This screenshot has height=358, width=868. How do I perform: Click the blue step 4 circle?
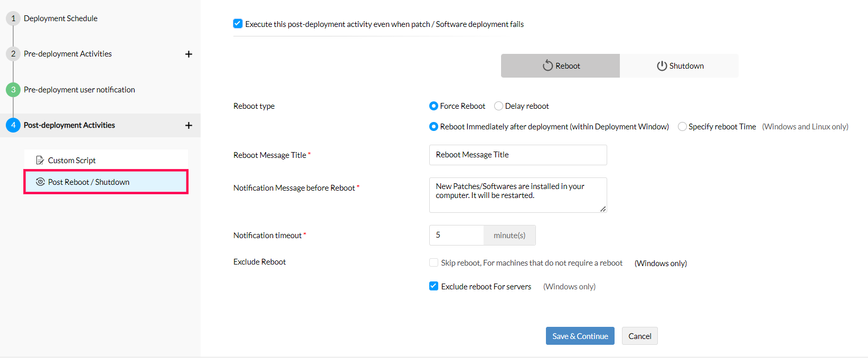pyautogui.click(x=13, y=125)
